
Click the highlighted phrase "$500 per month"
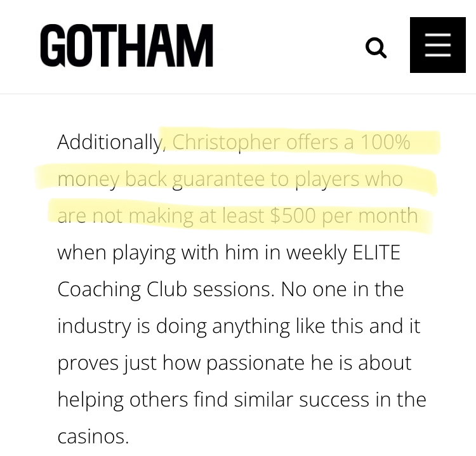pos(343,216)
